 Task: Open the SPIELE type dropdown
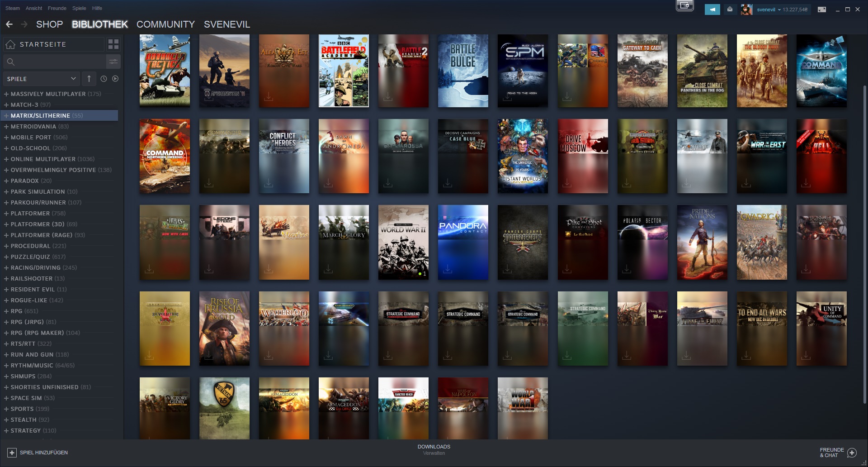(x=42, y=79)
